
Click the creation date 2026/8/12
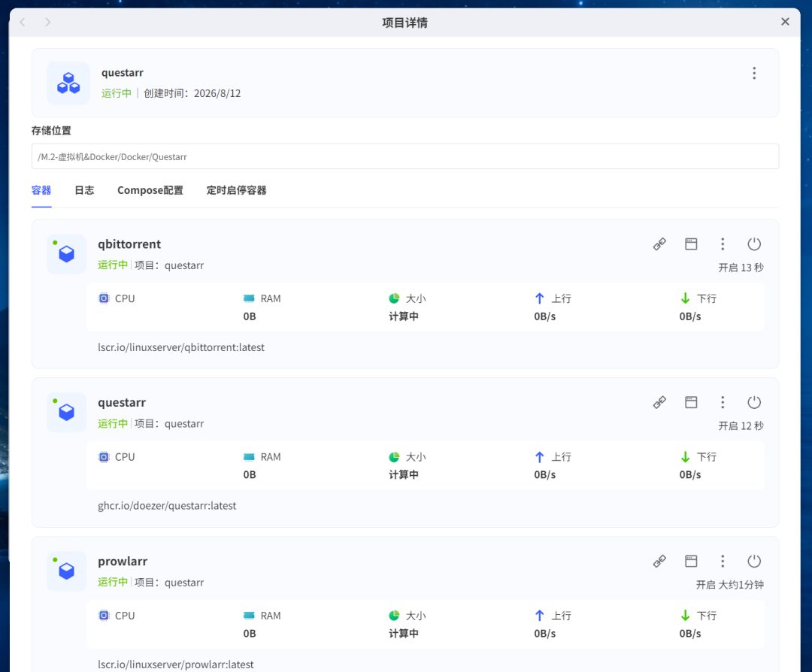pyautogui.click(x=217, y=93)
